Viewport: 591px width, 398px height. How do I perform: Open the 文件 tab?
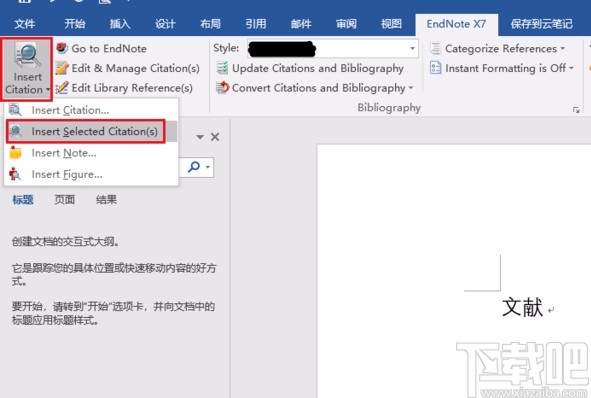(24, 24)
